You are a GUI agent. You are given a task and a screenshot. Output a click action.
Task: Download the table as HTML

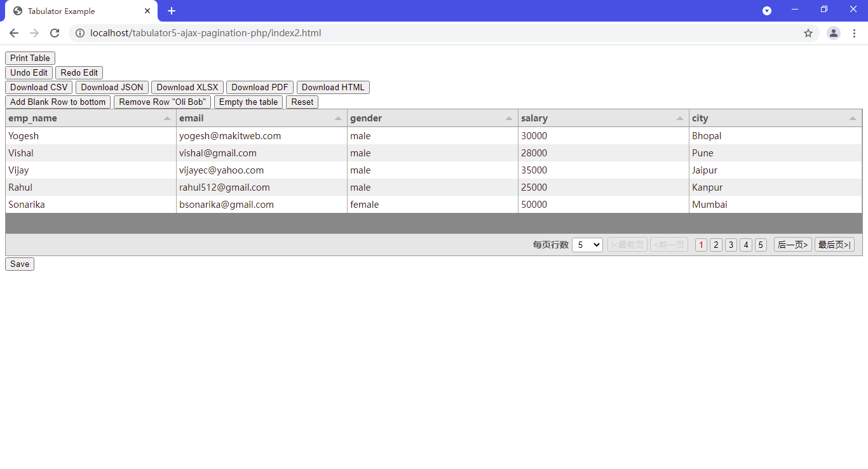pos(333,87)
